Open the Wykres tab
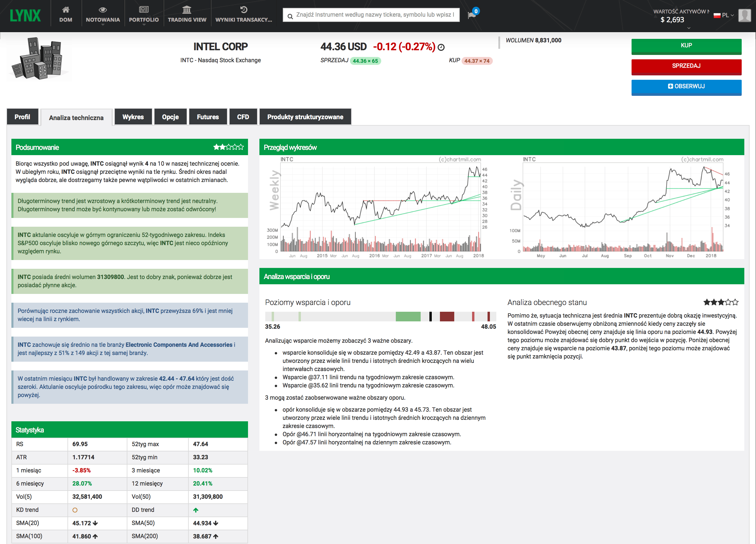Image resolution: width=756 pixels, height=544 pixels. pyautogui.click(x=133, y=117)
